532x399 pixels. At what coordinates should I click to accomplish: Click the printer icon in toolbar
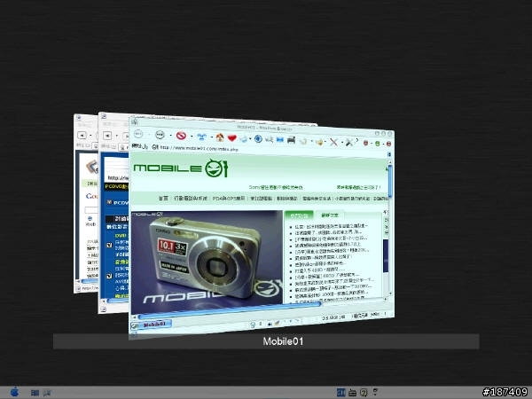pyautogui.click(x=291, y=140)
